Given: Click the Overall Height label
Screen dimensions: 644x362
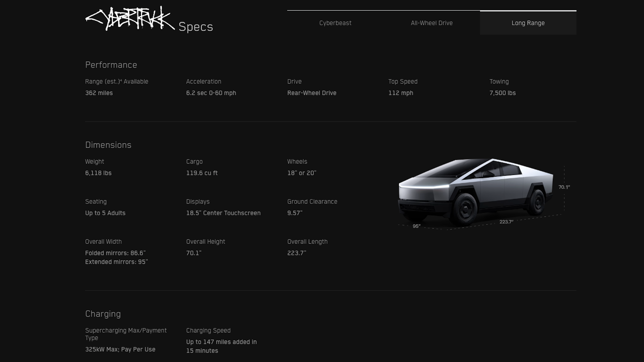Looking at the screenshot, I should click(x=206, y=242).
